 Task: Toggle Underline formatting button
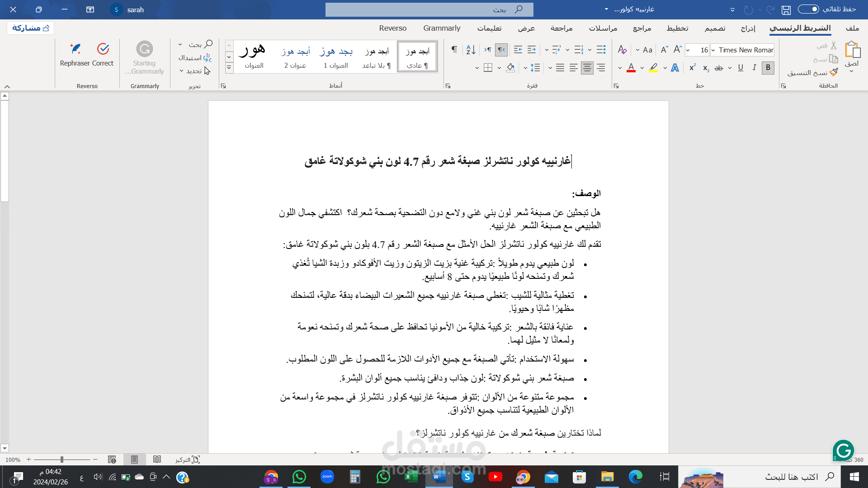point(741,68)
